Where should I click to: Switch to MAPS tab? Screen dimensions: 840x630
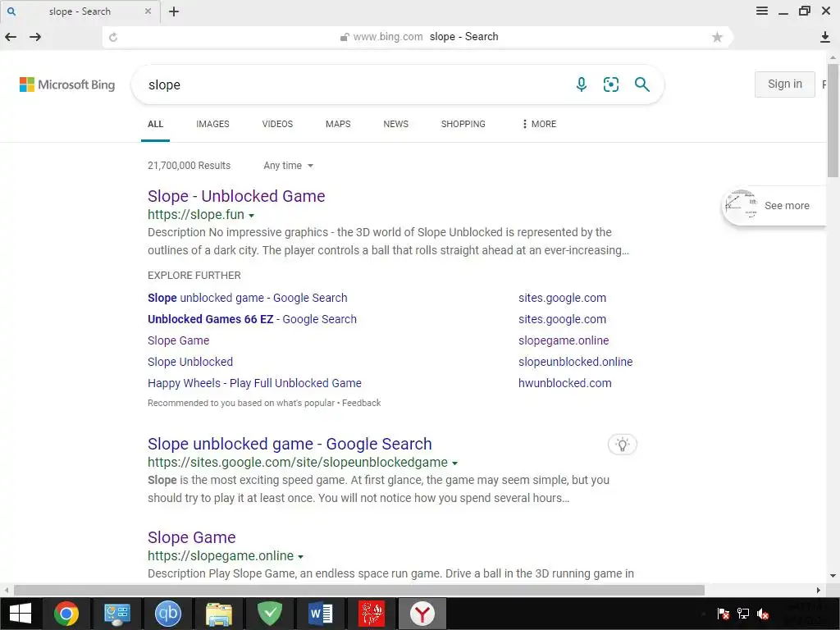[338, 124]
